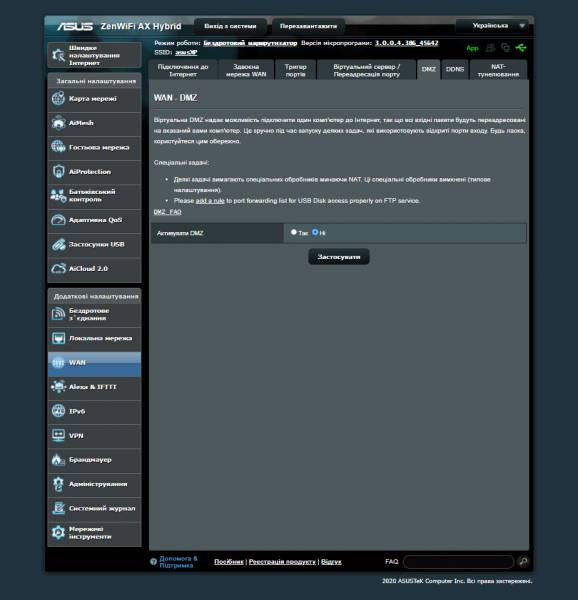
Task: Open the USB Applications (Застосунки USB) icon
Action: [x=58, y=244]
